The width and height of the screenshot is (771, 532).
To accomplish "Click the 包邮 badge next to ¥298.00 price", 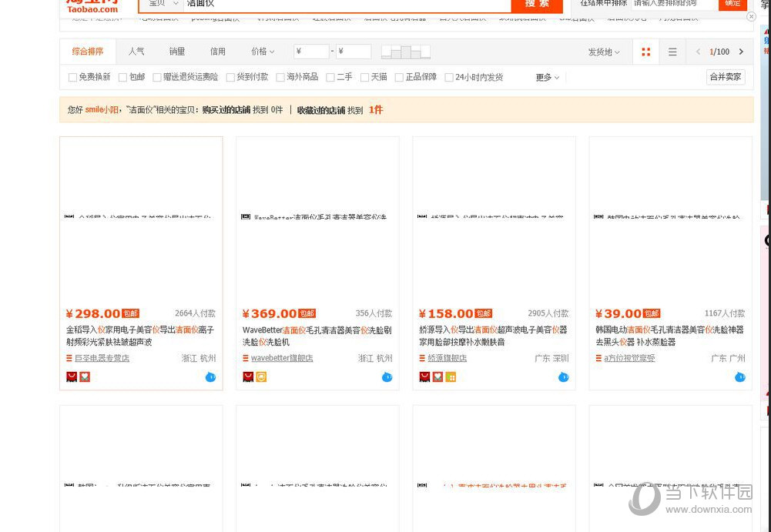I will [x=129, y=313].
